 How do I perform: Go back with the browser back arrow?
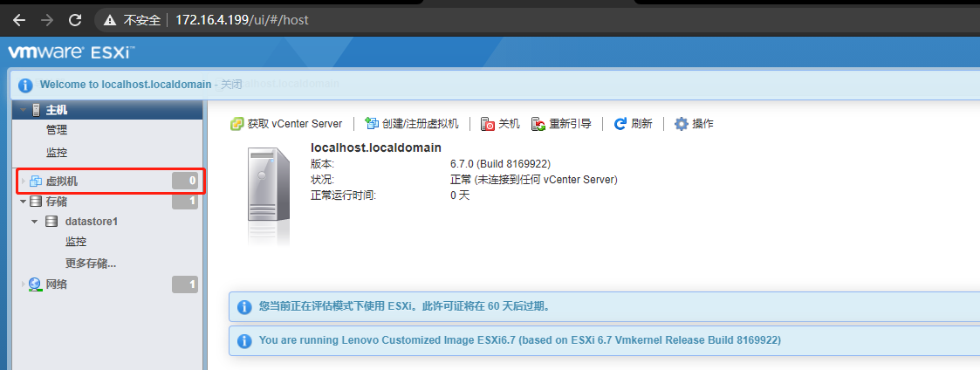coord(19,20)
